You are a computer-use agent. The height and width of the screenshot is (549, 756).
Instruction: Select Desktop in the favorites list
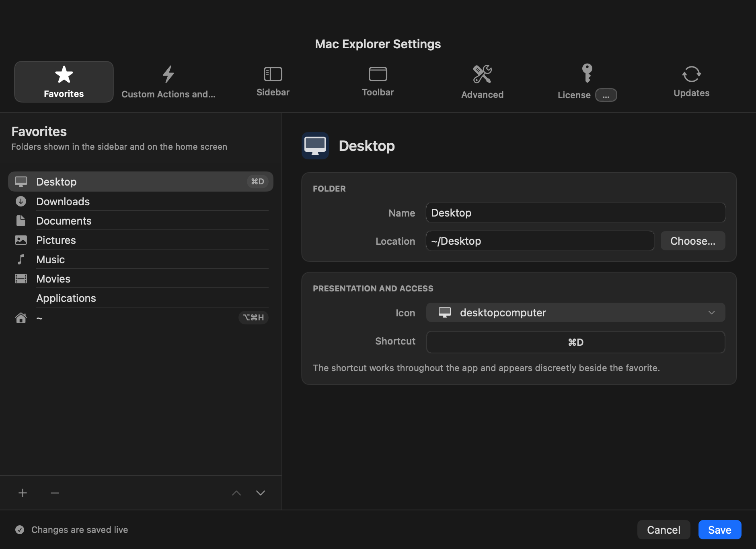[141, 182]
